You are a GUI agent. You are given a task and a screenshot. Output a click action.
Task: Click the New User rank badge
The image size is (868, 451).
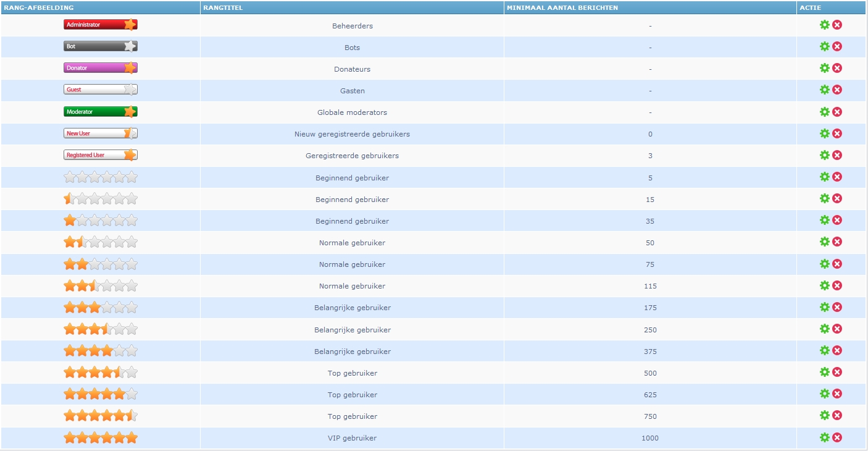tap(100, 133)
